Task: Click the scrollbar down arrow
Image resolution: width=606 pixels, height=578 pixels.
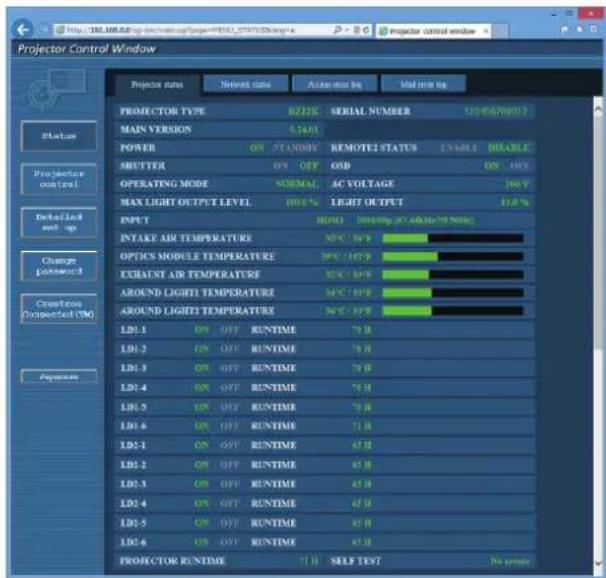Action: [x=598, y=563]
